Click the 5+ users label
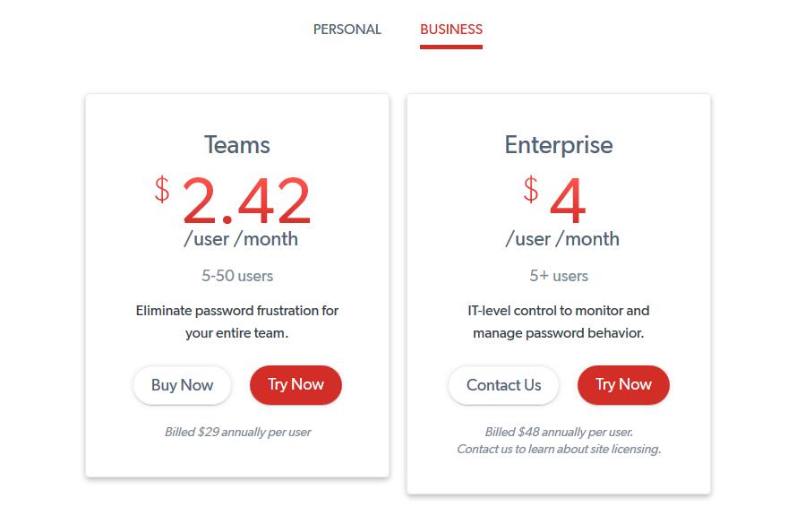 [559, 276]
